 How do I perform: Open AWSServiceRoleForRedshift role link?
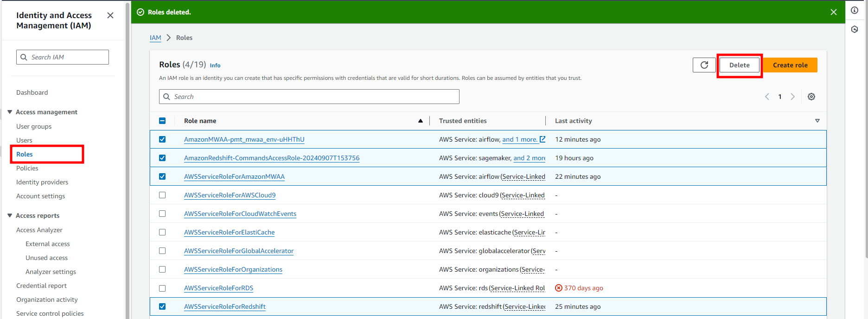click(225, 306)
